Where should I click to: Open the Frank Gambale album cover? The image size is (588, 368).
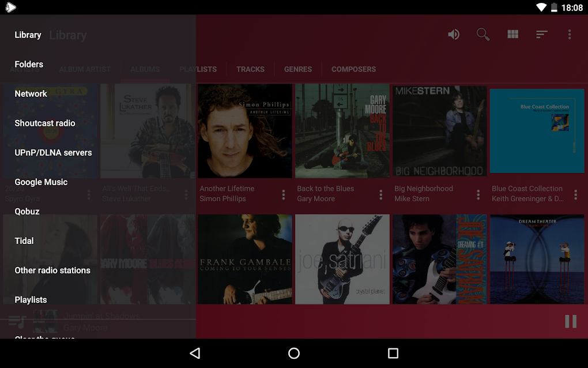[245, 259]
